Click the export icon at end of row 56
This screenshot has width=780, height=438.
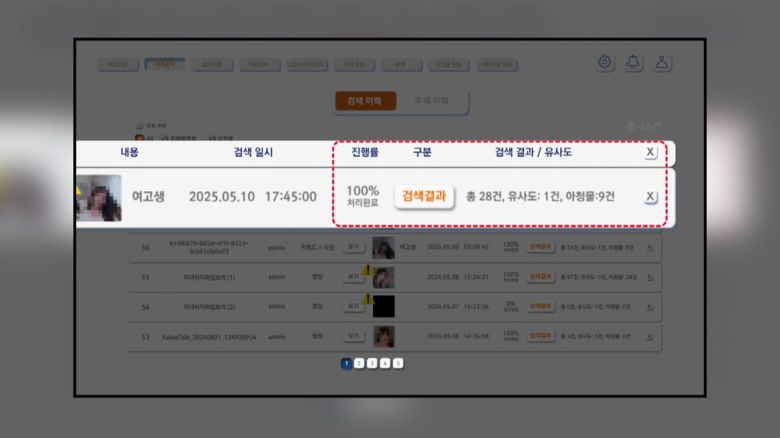click(x=650, y=247)
